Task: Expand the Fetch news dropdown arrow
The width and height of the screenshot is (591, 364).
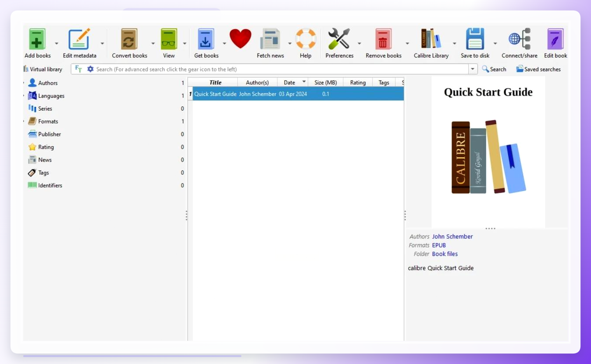Action: (x=290, y=43)
